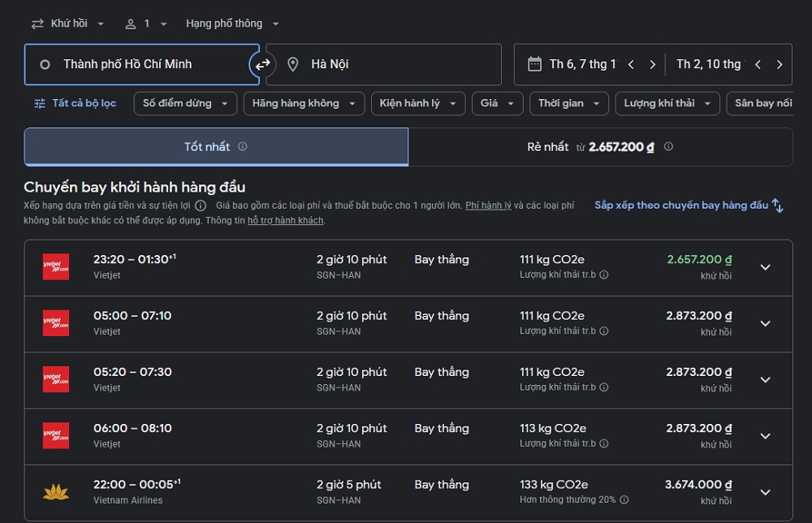Click the location pin icon by Hà Nội
Image resolution: width=812 pixels, height=523 pixels.
pos(292,64)
